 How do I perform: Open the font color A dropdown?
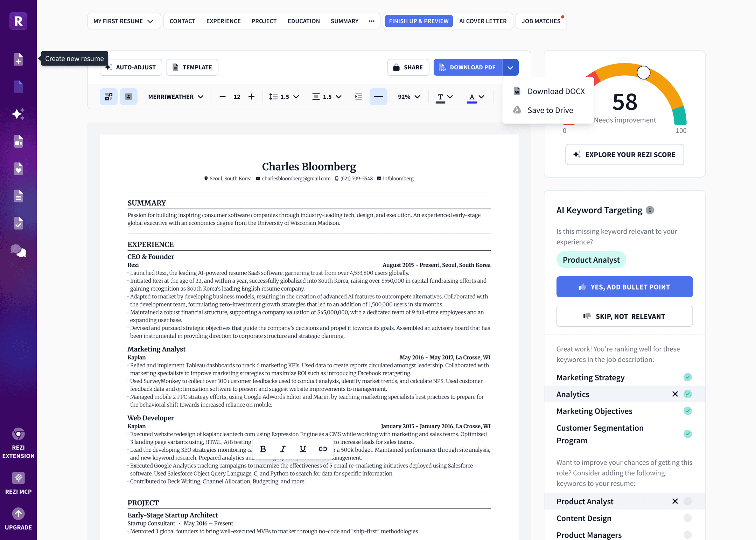click(476, 97)
